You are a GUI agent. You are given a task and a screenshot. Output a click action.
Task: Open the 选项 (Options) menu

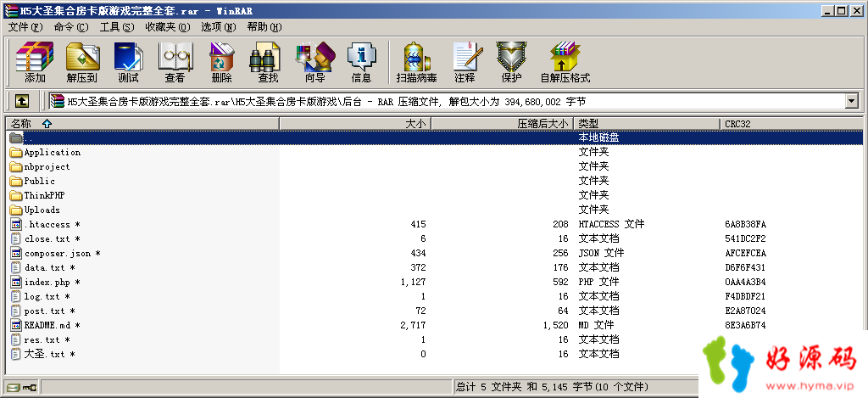[x=218, y=27]
